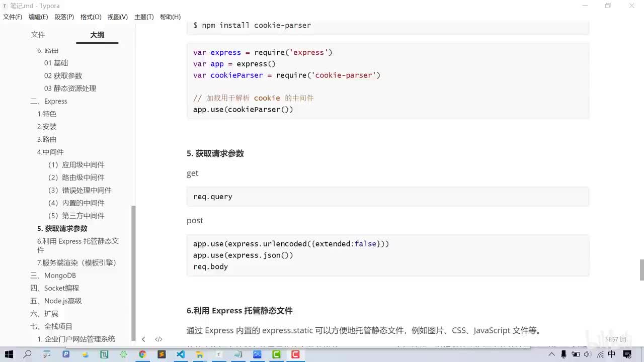This screenshot has height=362, width=644.
Task: Select (4) 内置的中间件 in the outline
Action: pyautogui.click(x=76, y=203)
